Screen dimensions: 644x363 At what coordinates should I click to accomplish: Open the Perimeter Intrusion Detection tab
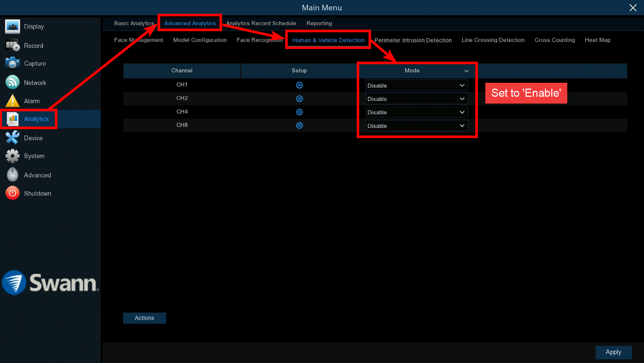click(413, 40)
